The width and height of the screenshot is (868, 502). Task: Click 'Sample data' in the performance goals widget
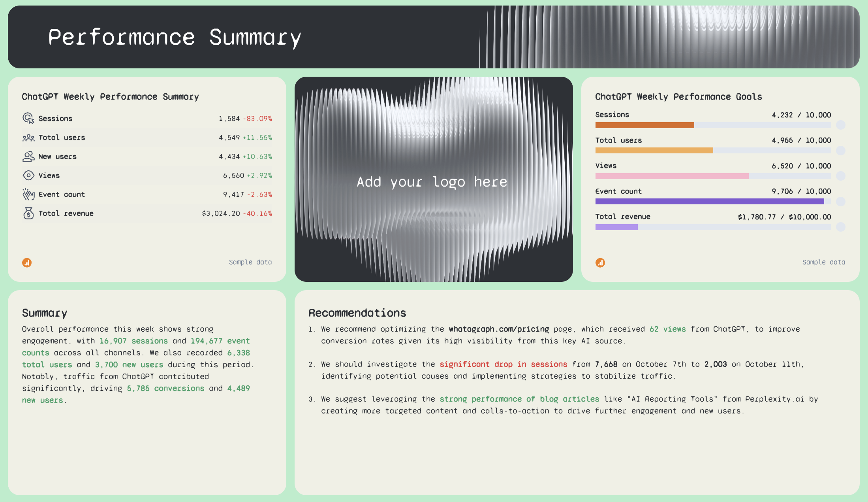[824, 262]
